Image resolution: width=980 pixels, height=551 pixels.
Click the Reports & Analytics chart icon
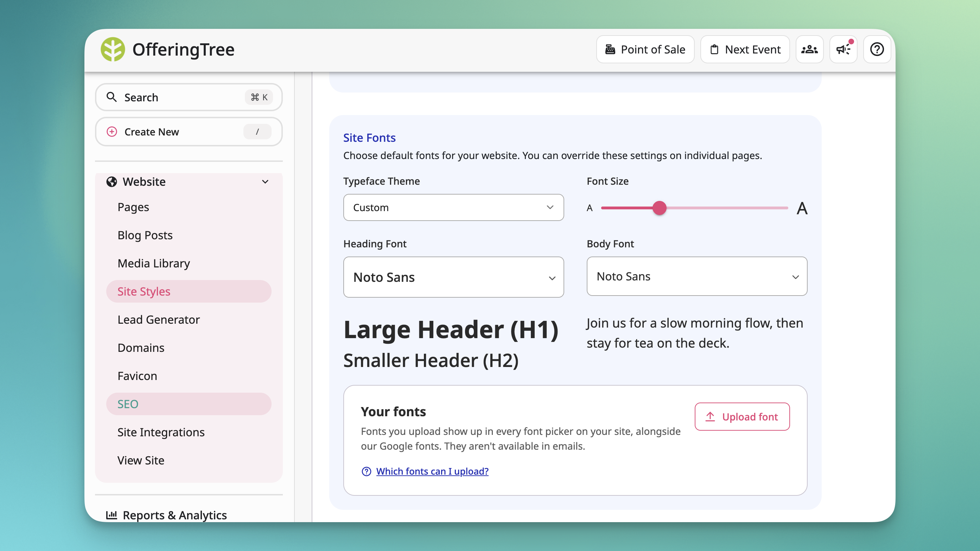(x=112, y=515)
